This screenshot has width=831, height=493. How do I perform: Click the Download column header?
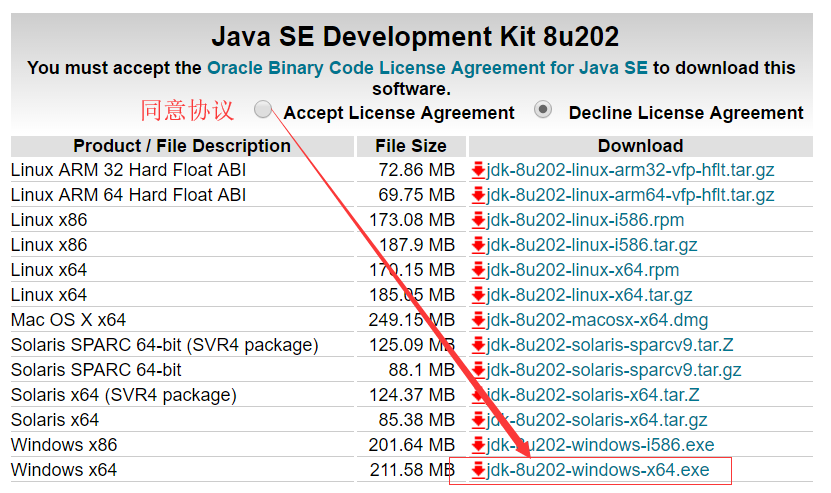tap(640, 146)
